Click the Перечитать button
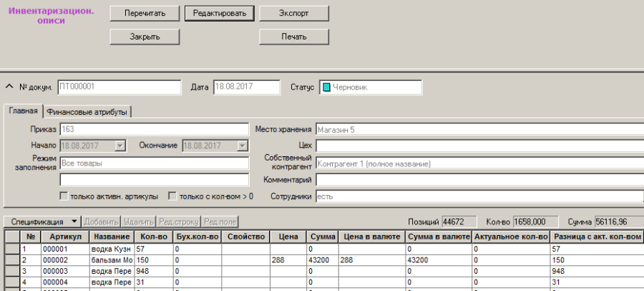 tap(145, 13)
